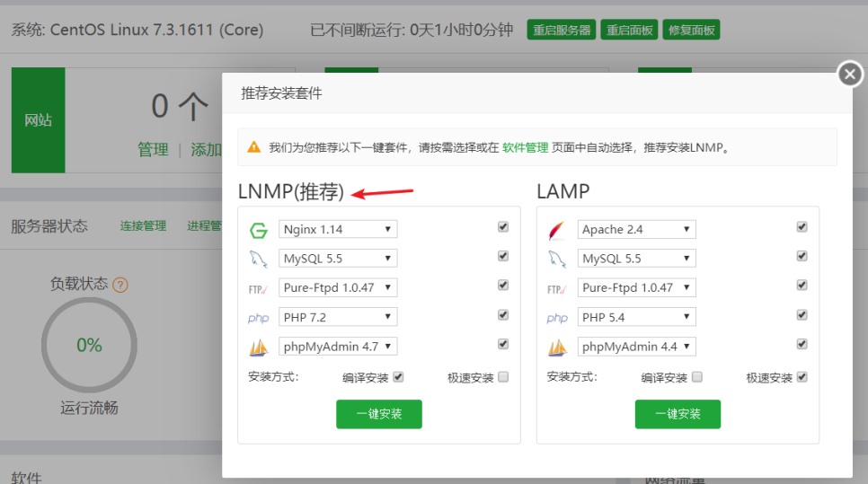This screenshot has width=868, height=484.
Task: Uncheck the Apache 2.4 checkbox
Action: pyautogui.click(x=802, y=227)
